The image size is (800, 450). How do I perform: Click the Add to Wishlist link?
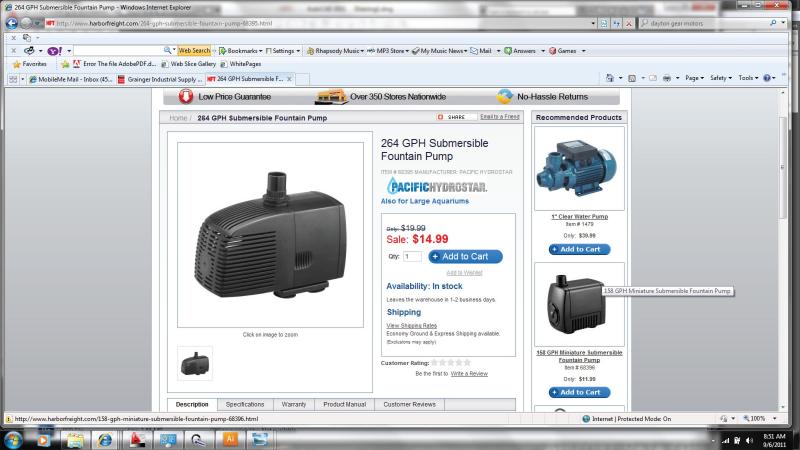[464, 273]
